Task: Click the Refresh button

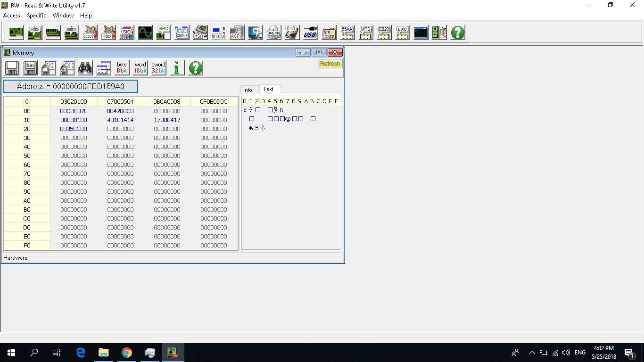Action: [330, 64]
